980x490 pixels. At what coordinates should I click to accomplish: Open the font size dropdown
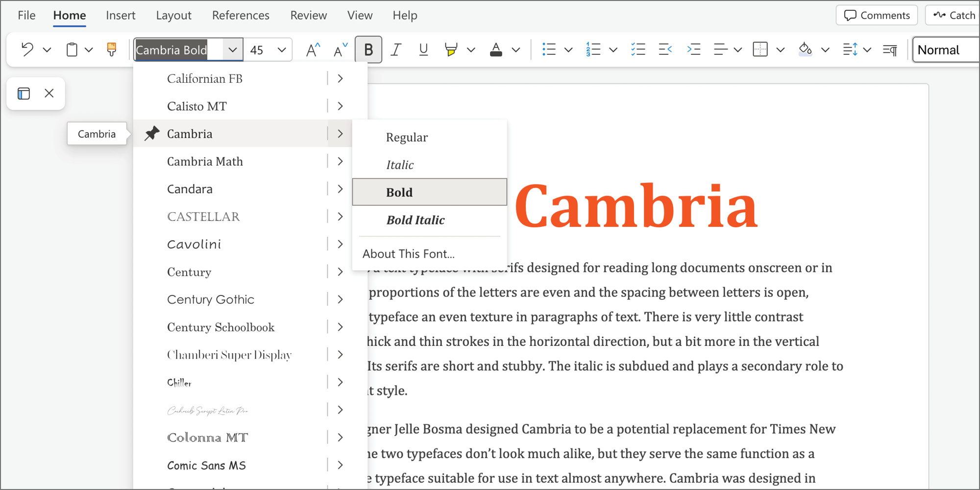click(281, 49)
